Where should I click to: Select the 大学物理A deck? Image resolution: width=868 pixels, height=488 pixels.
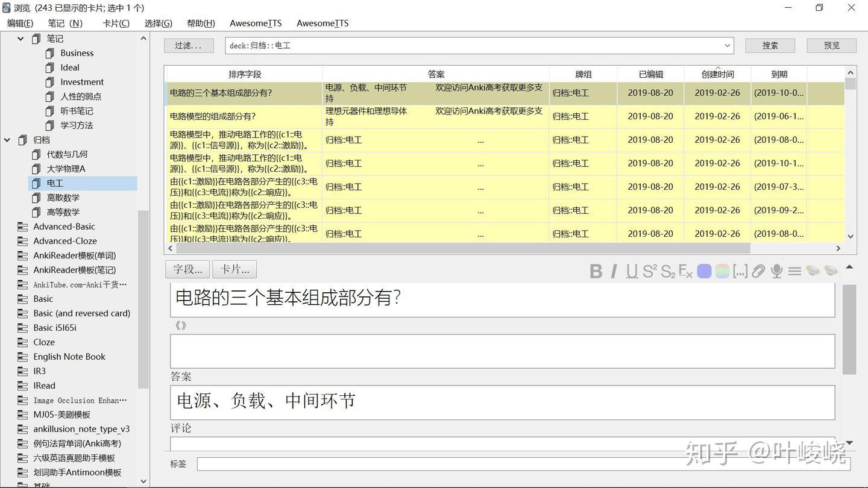point(66,169)
